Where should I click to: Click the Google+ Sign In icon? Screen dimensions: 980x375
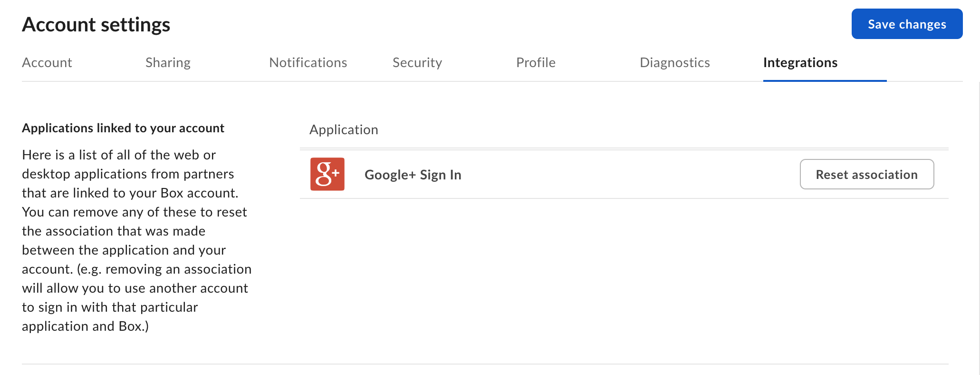(327, 174)
